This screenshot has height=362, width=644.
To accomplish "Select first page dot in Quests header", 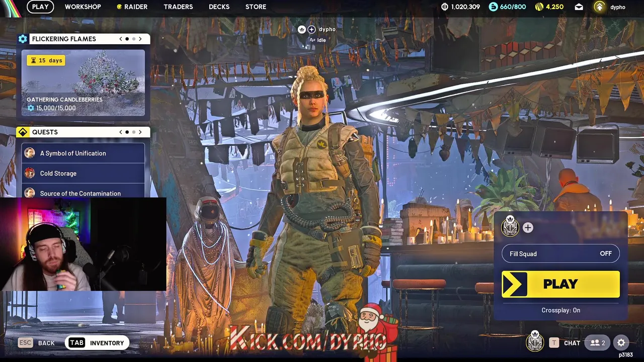I will 127,132.
